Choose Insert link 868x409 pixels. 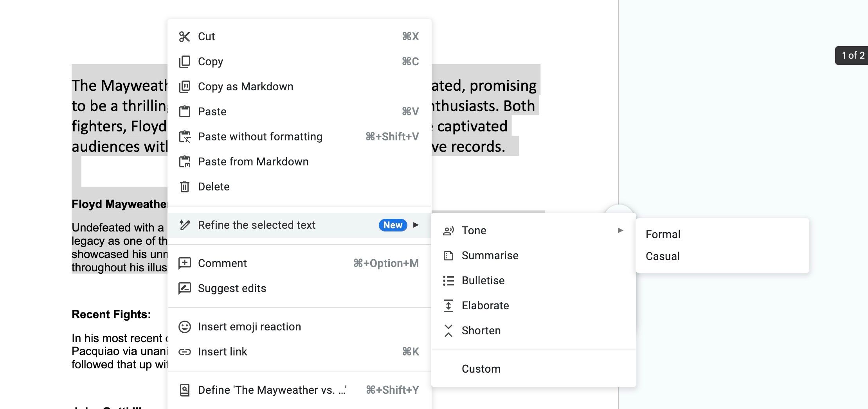[x=299, y=352]
